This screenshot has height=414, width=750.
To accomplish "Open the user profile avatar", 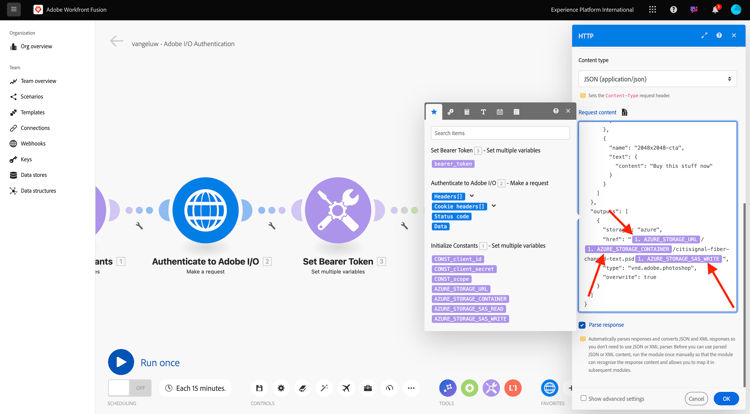I will click(x=736, y=10).
